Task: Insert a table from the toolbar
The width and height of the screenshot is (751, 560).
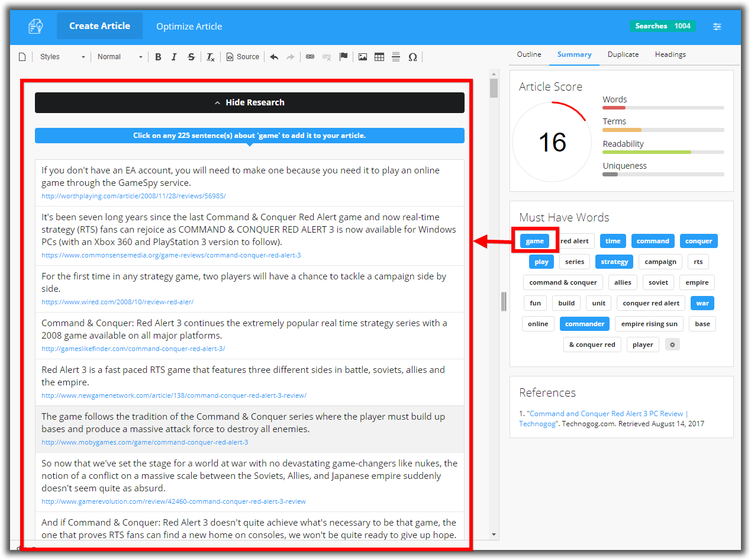Action: (379, 57)
